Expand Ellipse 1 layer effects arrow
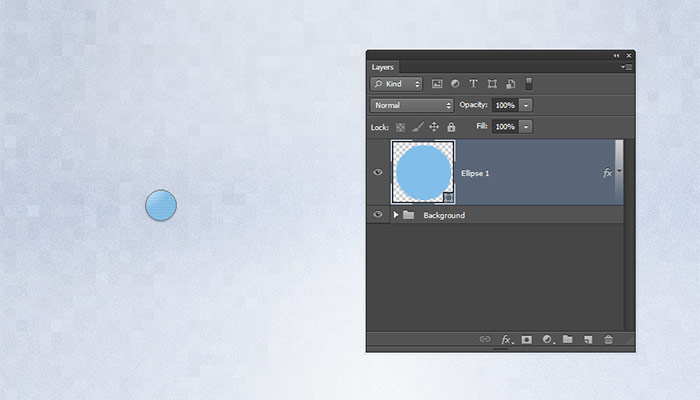 pyautogui.click(x=619, y=171)
